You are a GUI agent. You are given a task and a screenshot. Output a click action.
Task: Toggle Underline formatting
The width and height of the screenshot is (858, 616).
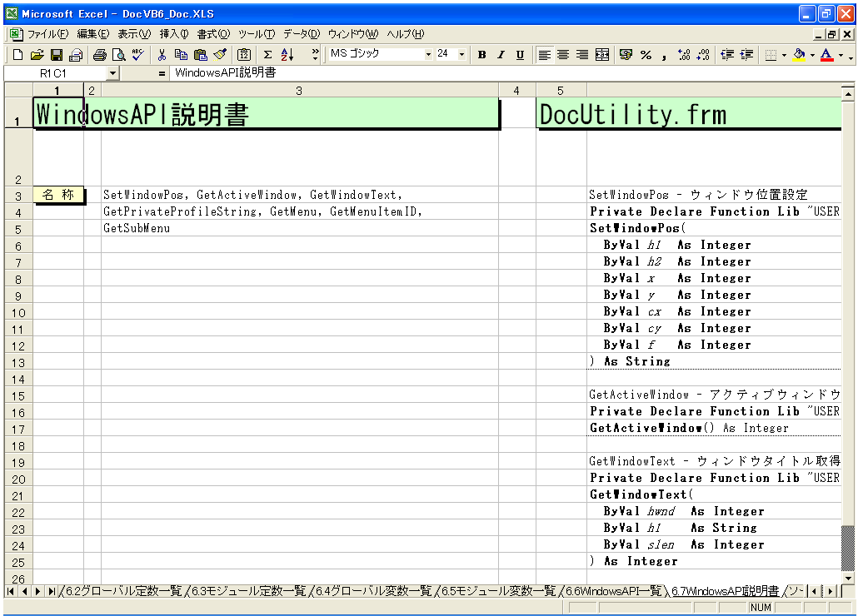(x=520, y=55)
